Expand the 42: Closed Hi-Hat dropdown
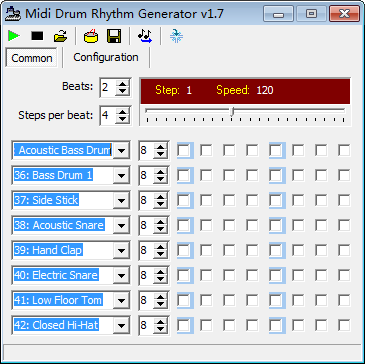Image resolution: width=365 pixels, height=364 pixels. coord(121,325)
